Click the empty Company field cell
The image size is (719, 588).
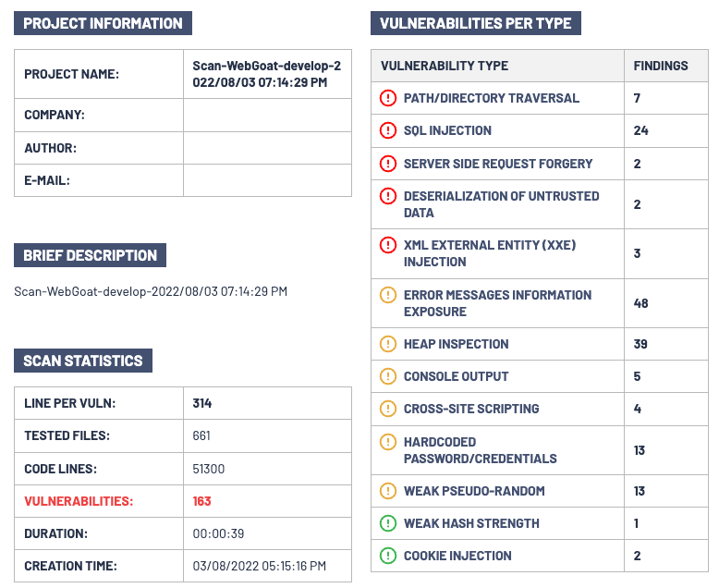click(x=267, y=115)
